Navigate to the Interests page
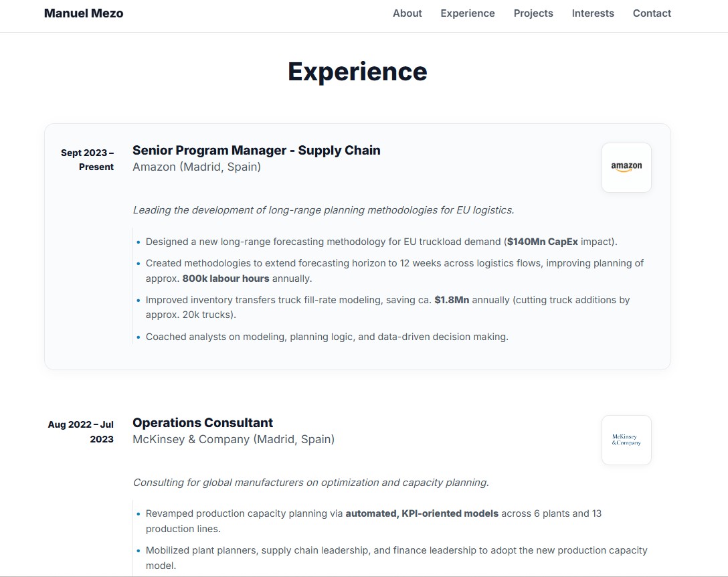Image resolution: width=728 pixels, height=577 pixels. [x=592, y=13]
